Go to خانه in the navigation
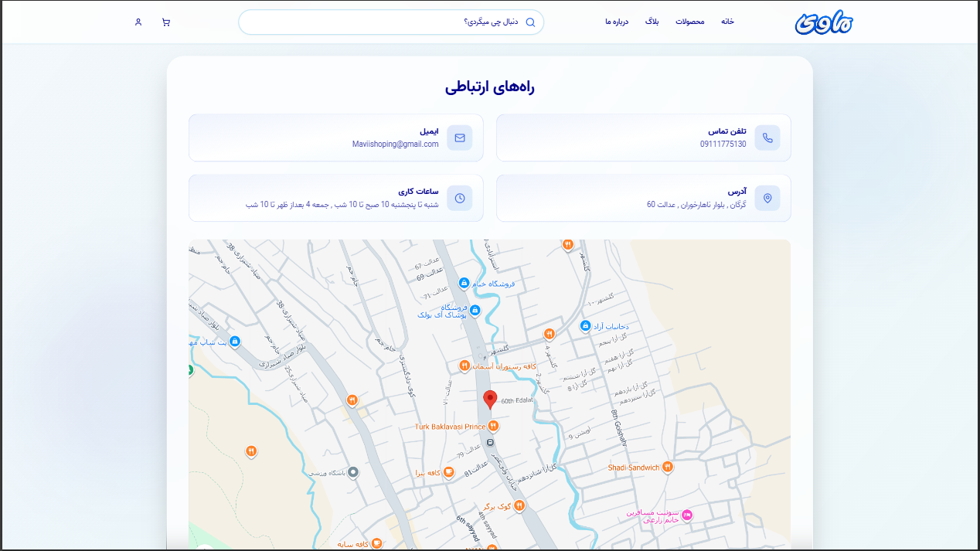 coord(727,22)
